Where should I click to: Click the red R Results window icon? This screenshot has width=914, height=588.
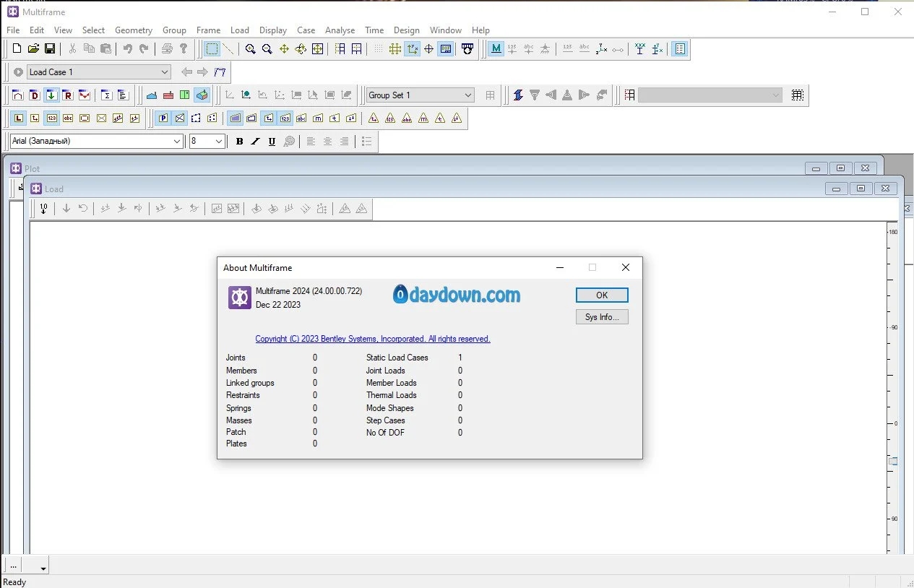67,95
